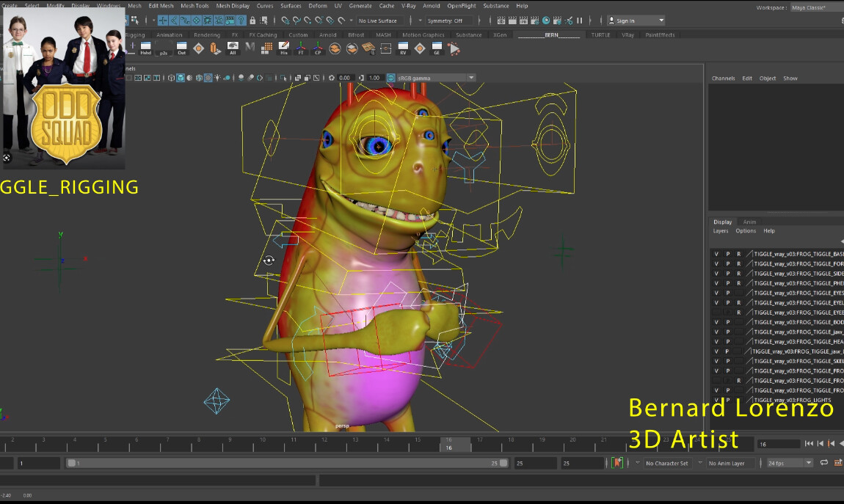
Task: Click the current frame input field showing 16
Action: (x=779, y=443)
